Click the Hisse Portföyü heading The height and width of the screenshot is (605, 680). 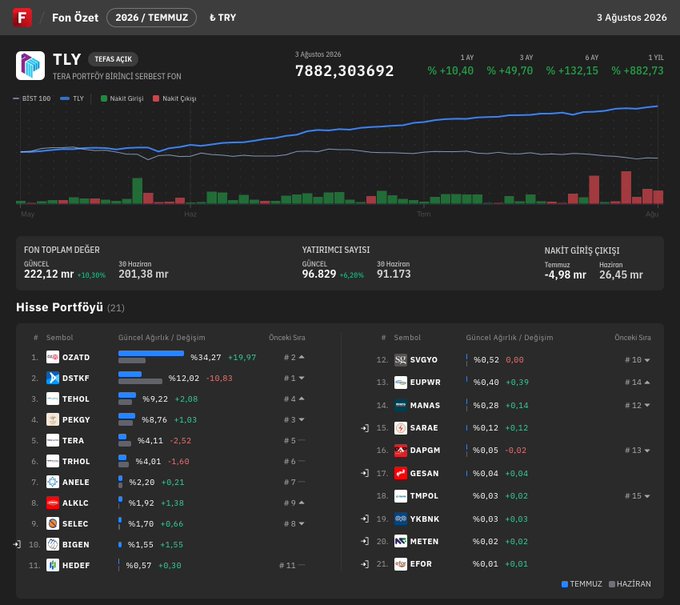(59, 307)
